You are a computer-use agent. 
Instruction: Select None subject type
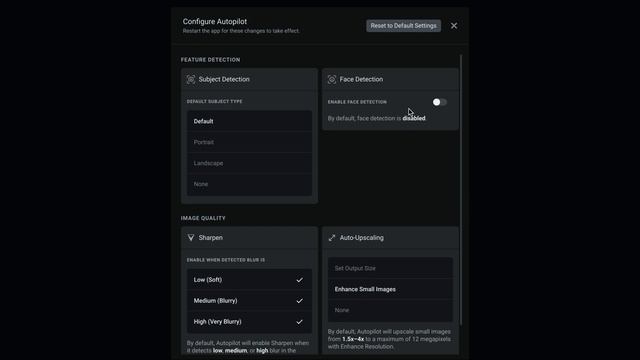(249, 184)
